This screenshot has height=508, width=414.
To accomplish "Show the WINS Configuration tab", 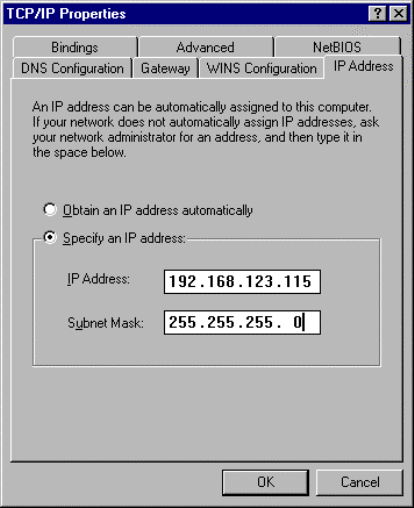I will pyautogui.click(x=261, y=68).
